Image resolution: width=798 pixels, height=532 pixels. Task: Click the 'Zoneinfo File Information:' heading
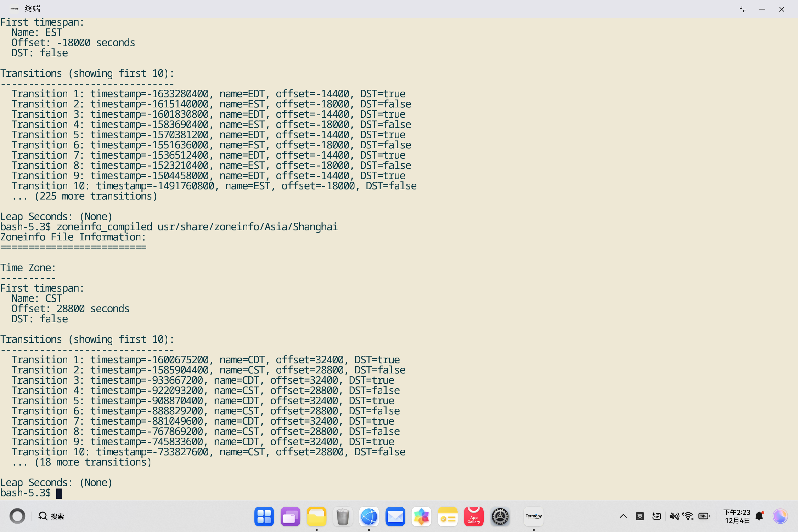coord(73,237)
